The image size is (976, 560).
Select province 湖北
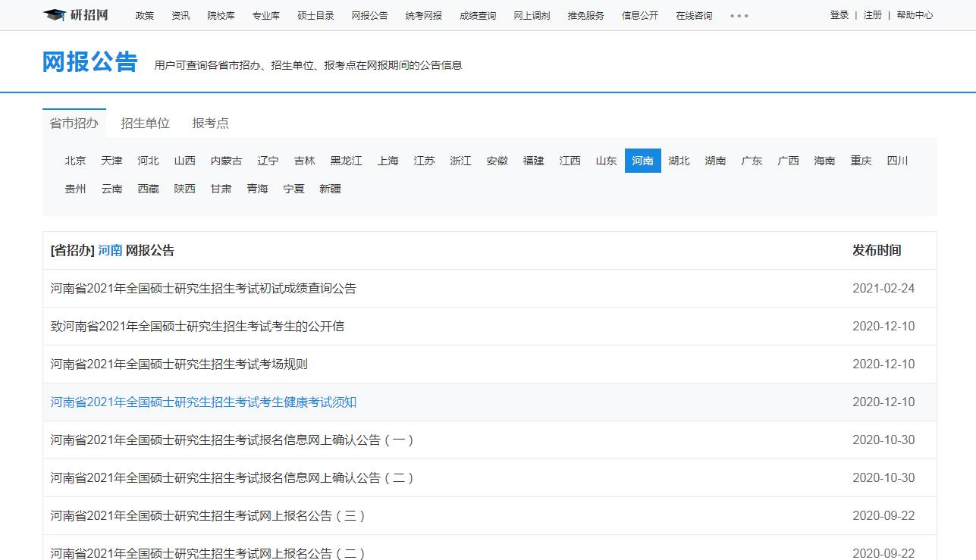coord(679,161)
